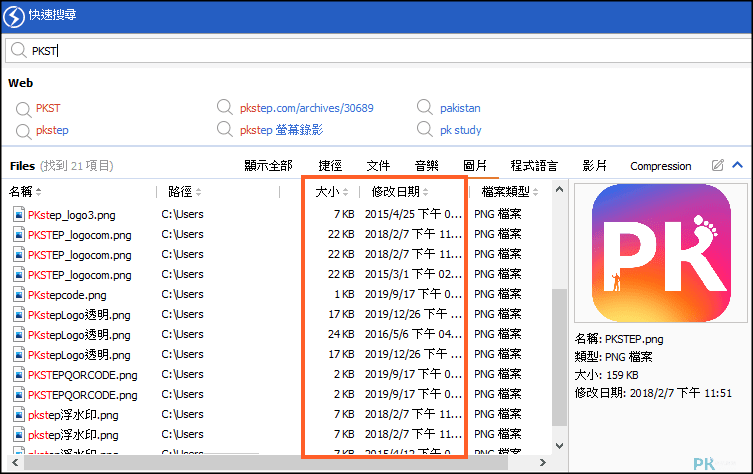Collapse the Files section with chevron
Screen dimensions: 753x474
tap(738, 165)
